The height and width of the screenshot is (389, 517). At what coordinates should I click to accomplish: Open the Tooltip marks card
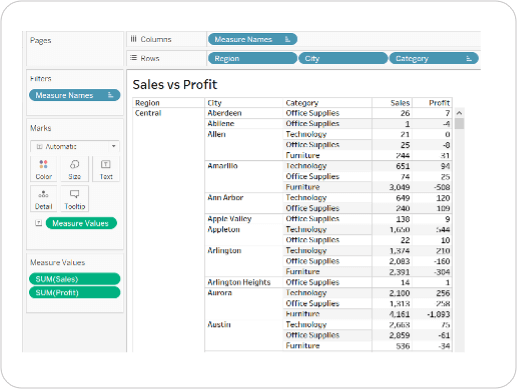74,199
